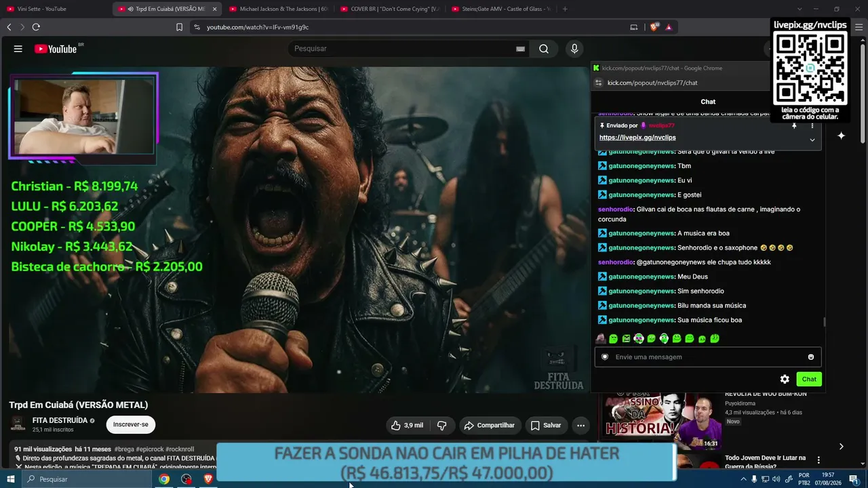
Task: Pick the first quick emote under chat
Action: [601, 338]
